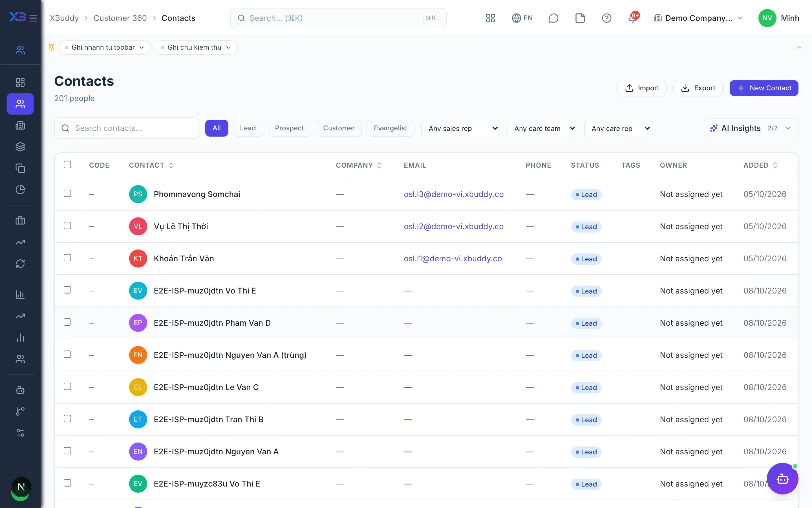Toggle the hamburger sidebar menu icon
Viewport: 812px width, 508px height.
coord(33,18)
